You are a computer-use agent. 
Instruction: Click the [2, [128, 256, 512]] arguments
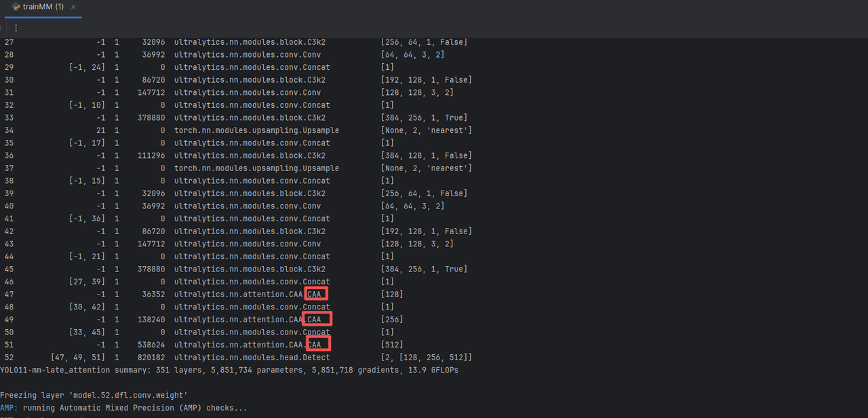point(427,358)
